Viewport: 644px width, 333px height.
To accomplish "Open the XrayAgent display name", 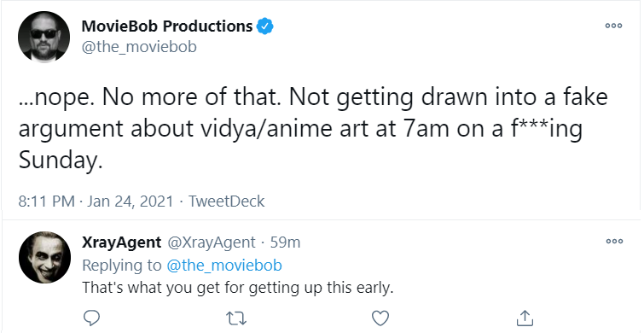I will coord(121,242).
